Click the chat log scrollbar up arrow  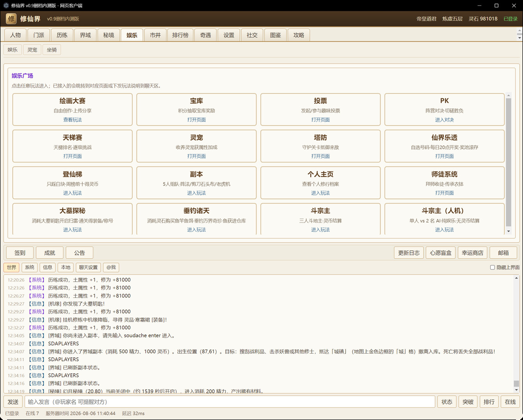coord(516,278)
